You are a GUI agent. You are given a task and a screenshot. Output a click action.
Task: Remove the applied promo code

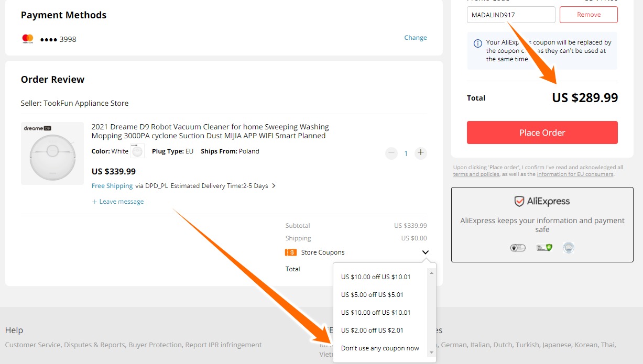point(588,15)
